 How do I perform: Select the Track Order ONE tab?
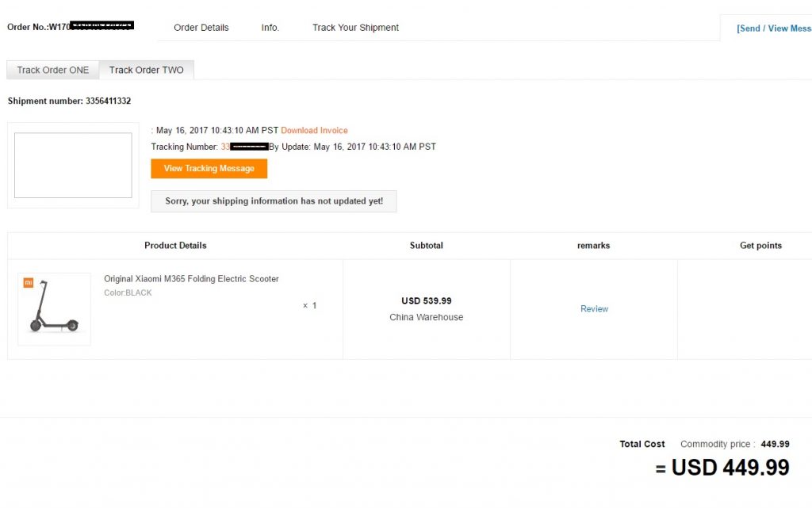[53, 70]
